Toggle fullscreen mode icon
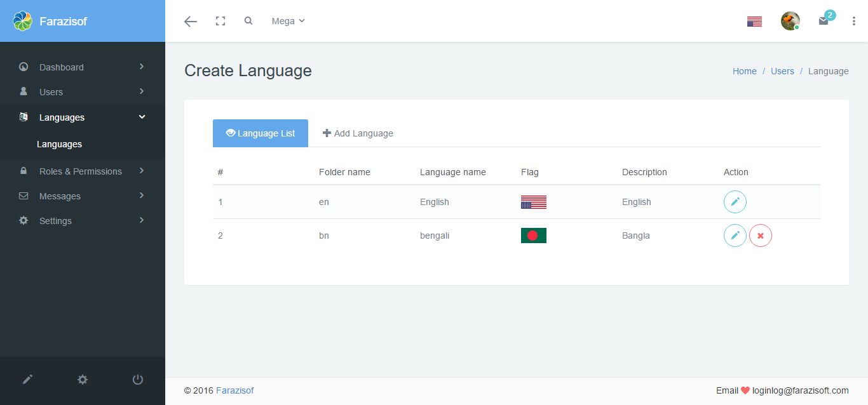Screen dimensions: 868x405 220,21
